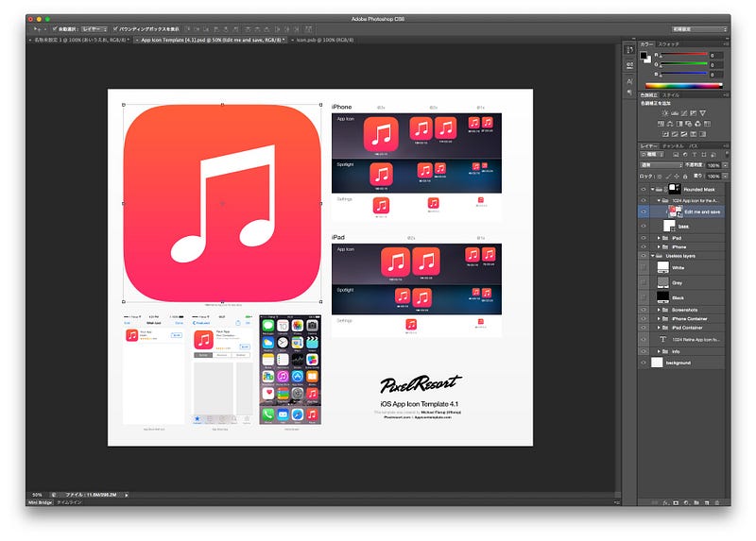Hide the base layer
756x541 pixels.
644,226
